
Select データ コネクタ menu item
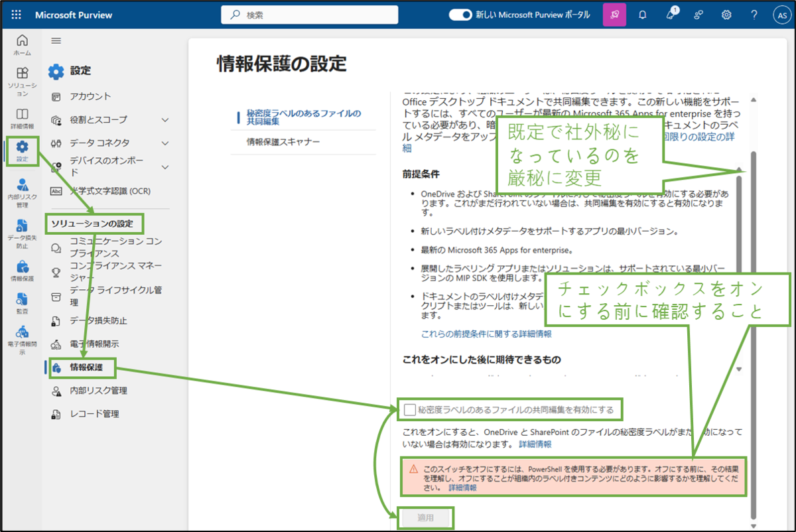pos(100,143)
